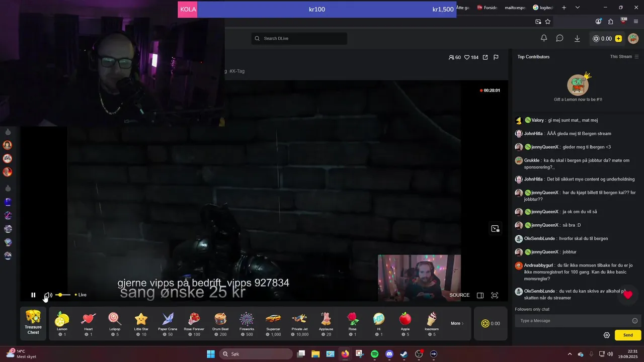The width and height of the screenshot is (644, 362).
Task: Send a Heart gift
Action: pyautogui.click(x=89, y=324)
